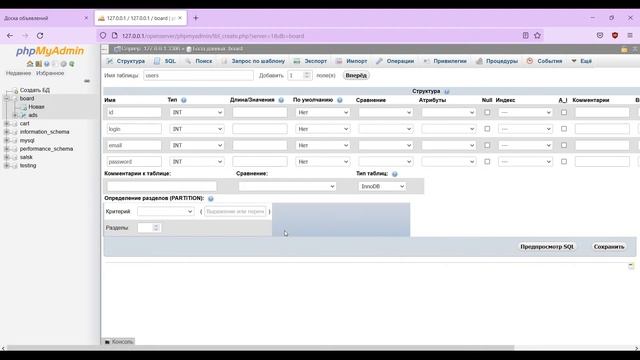The height and width of the screenshot is (360, 640).
Task: Click the horizontal scrollbar at page bottom
Action: pos(261,348)
